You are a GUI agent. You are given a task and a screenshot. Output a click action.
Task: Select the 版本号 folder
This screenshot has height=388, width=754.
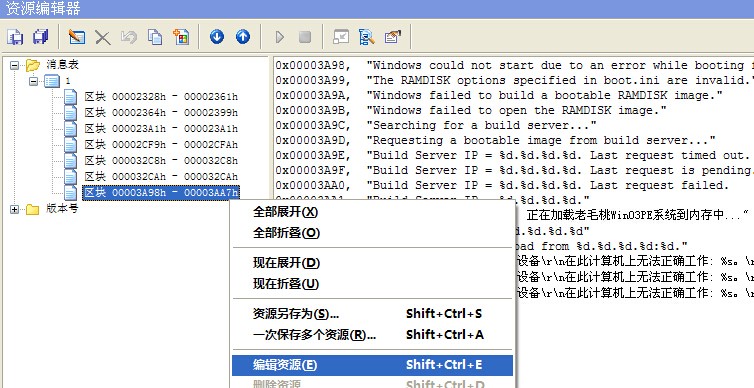click(x=62, y=209)
